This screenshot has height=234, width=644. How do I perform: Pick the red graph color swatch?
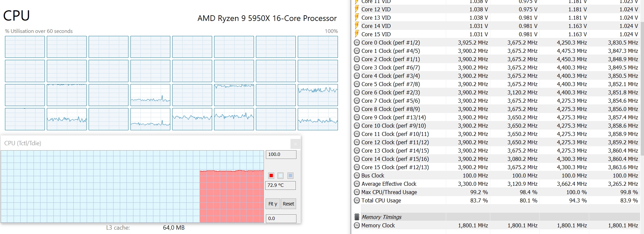[271, 175]
